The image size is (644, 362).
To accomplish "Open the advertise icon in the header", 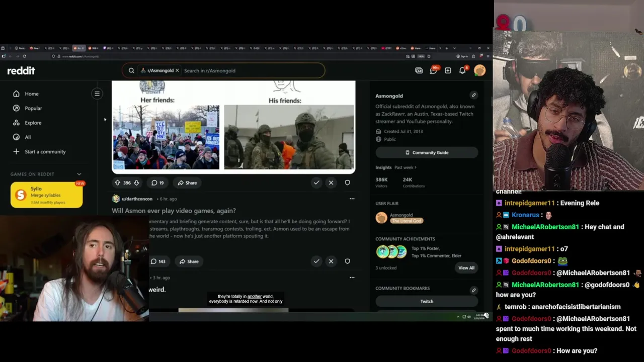I will point(419,71).
